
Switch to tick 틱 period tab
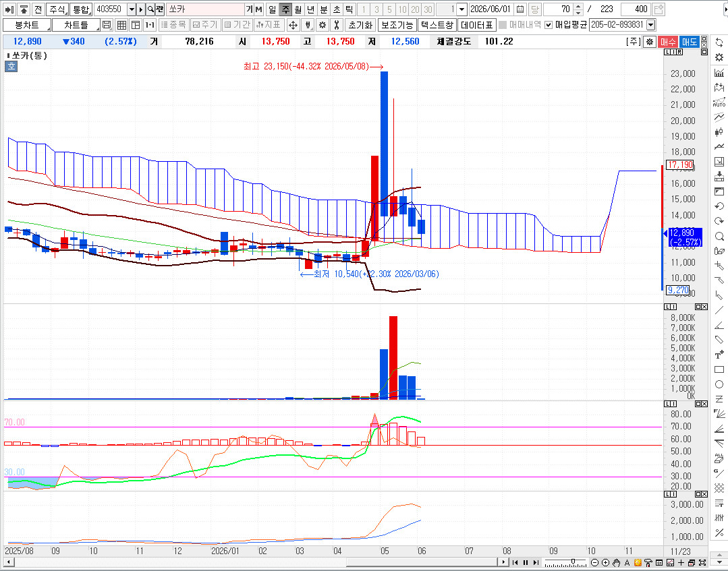point(349,9)
